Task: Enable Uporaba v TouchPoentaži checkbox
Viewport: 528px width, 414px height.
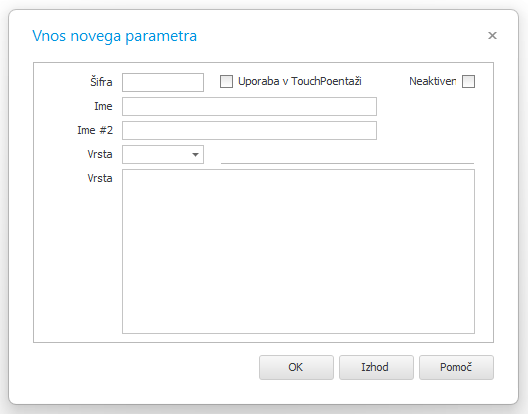Action: pyautogui.click(x=226, y=82)
